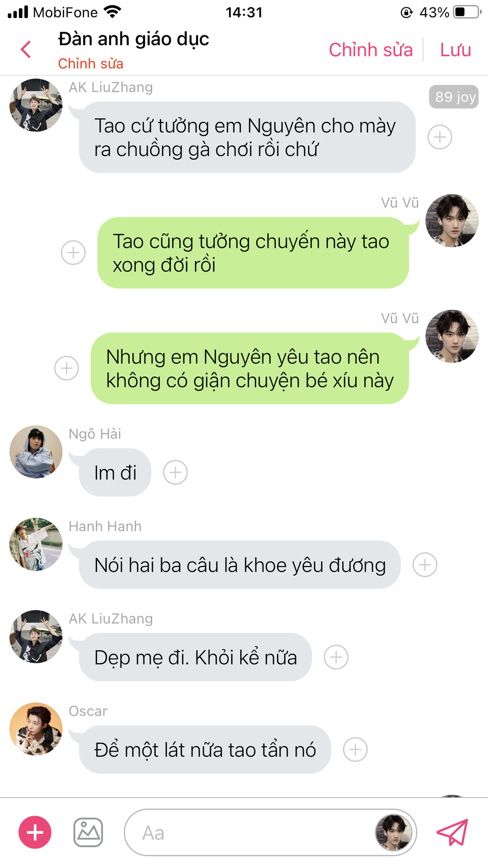Tap plus icon beside 'Tao cứ tưởng' bubble
The width and height of the screenshot is (488, 868).
click(x=440, y=137)
